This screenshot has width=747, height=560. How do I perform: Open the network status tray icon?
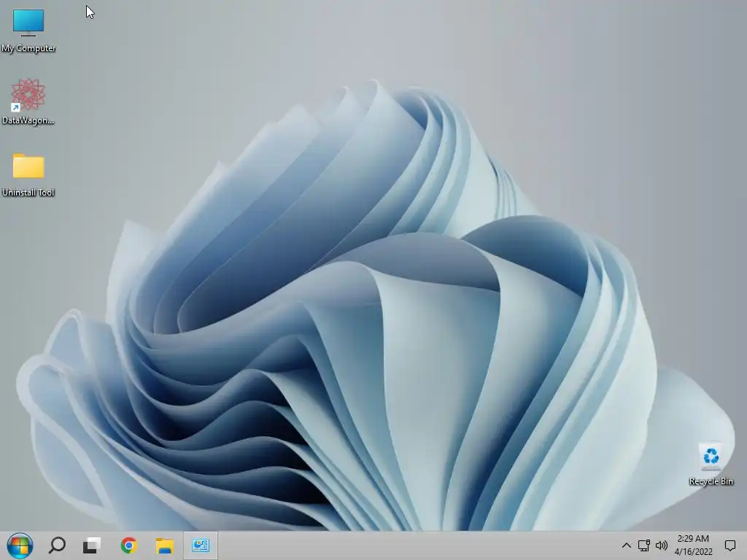643,545
